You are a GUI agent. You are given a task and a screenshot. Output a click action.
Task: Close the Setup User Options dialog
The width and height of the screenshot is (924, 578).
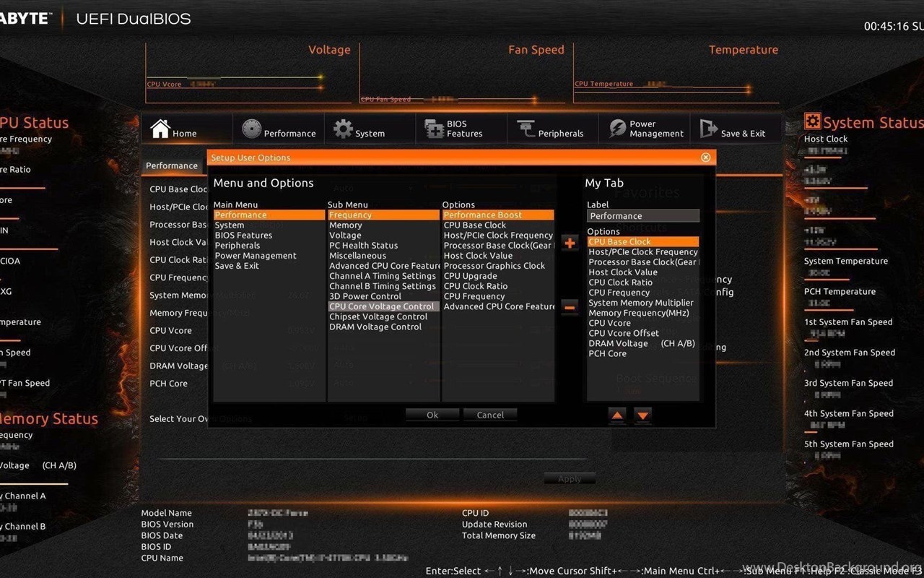705,158
